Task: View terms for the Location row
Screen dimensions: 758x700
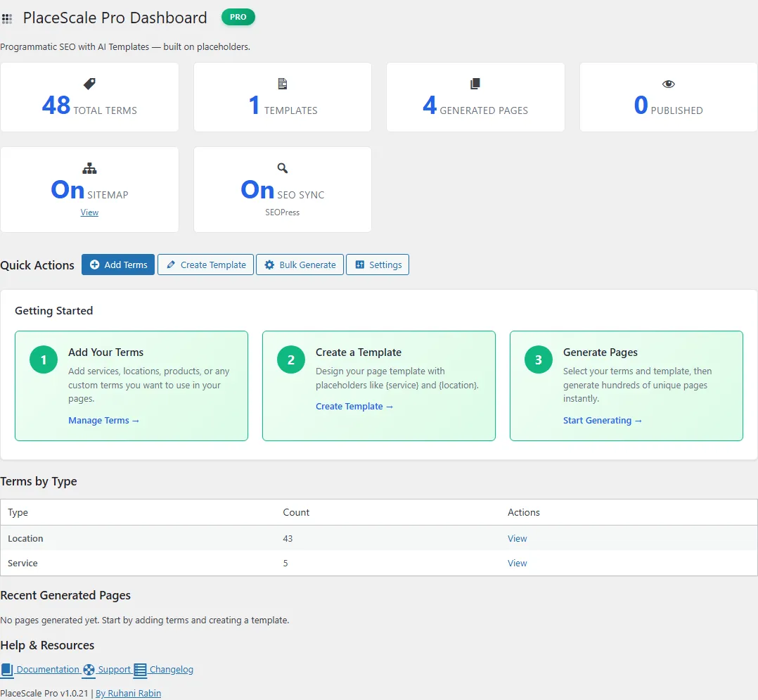Action: click(x=517, y=538)
